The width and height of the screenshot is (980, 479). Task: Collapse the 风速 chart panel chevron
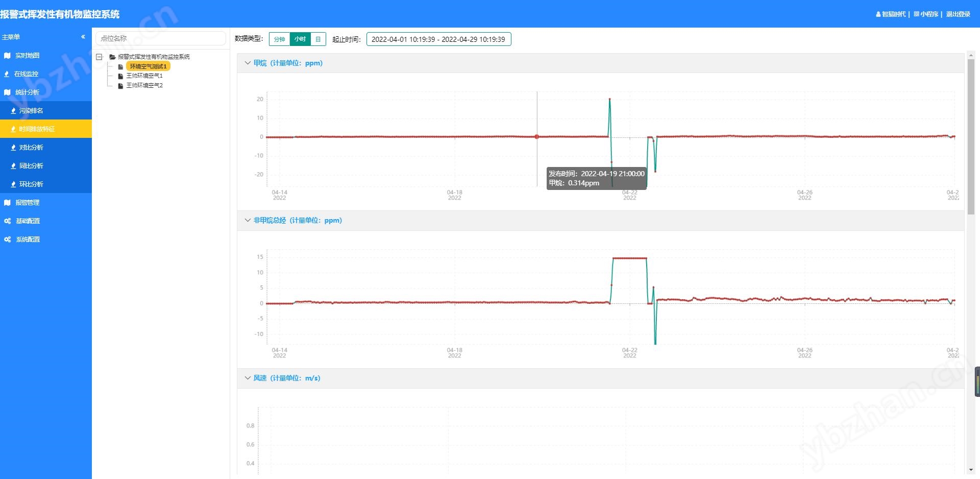coord(248,378)
